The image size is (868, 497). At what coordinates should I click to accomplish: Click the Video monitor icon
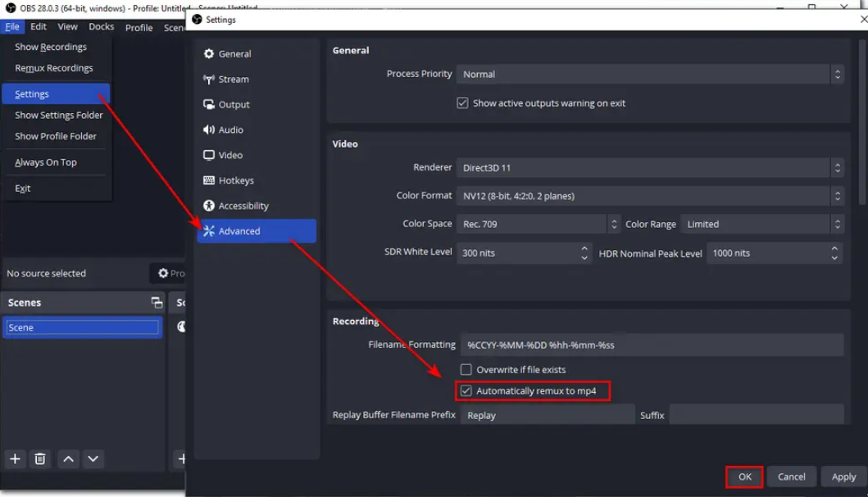(209, 155)
